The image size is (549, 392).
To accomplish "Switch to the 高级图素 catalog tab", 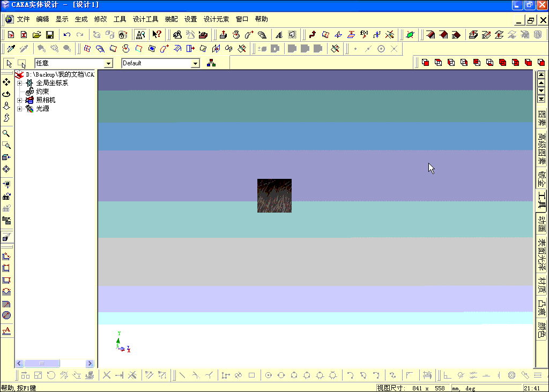I will click(541, 148).
